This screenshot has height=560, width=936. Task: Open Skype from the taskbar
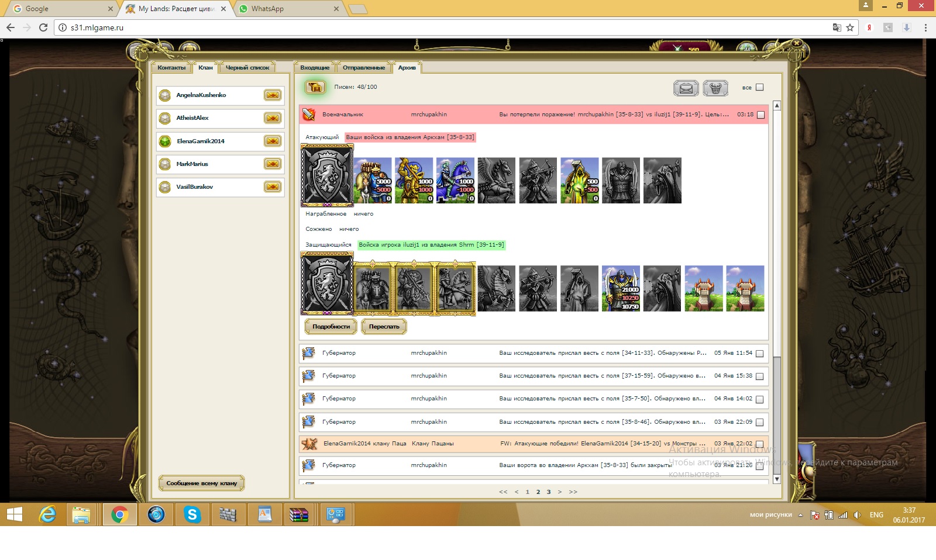click(x=192, y=514)
